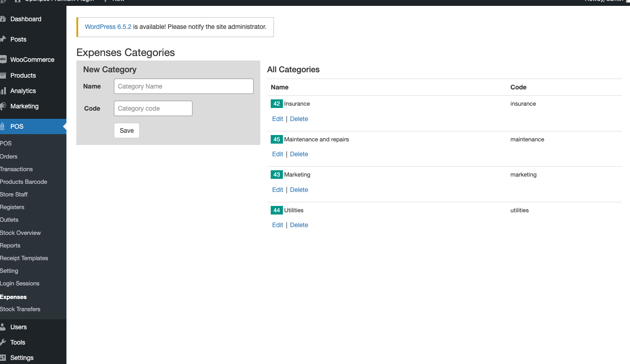The height and width of the screenshot is (364, 630).
Task: Click the Analytics bar chart icon
Action: [x=3, y=91]
